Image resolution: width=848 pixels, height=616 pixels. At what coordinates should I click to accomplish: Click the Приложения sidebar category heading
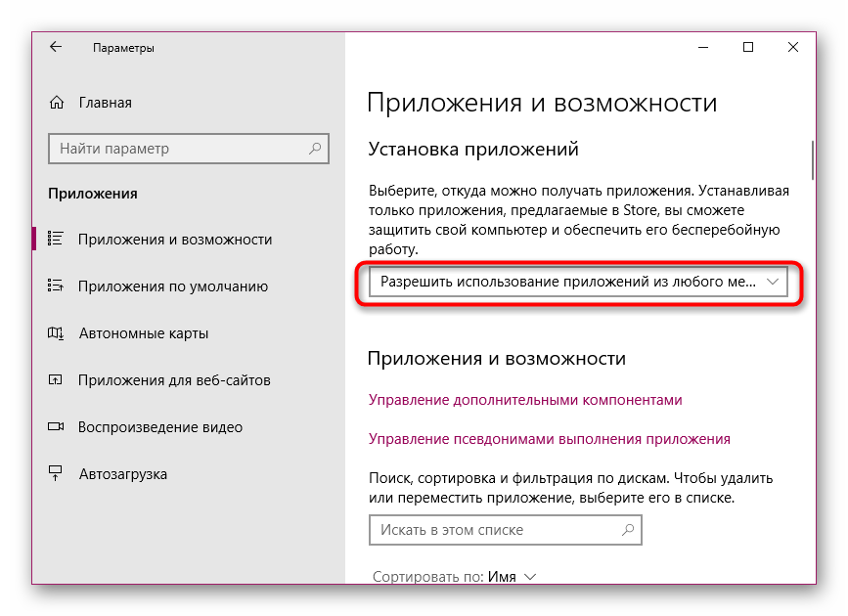point(93,193)
